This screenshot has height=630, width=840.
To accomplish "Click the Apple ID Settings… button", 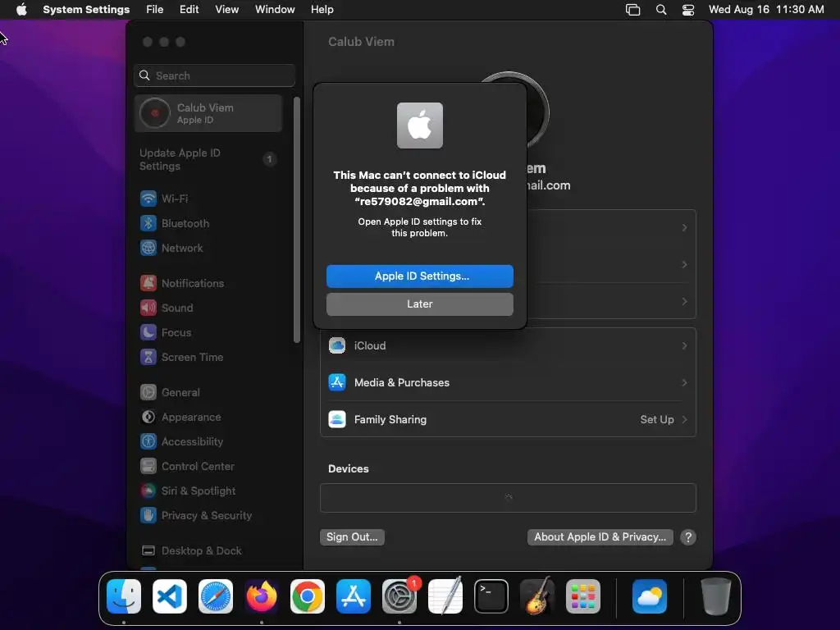I will coord(419,276).
